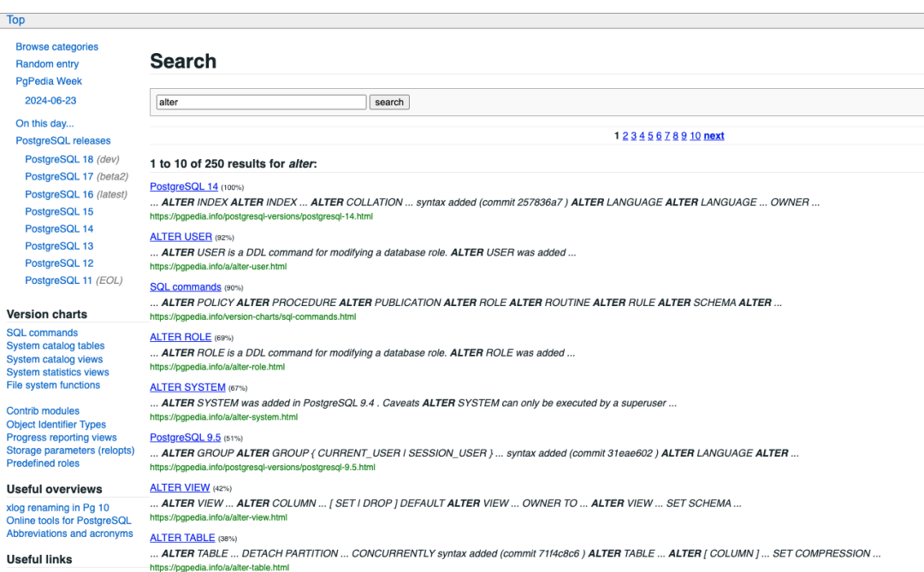
Task: Open the PostgreSQL 14 search result title
Action: coord(184,186)
